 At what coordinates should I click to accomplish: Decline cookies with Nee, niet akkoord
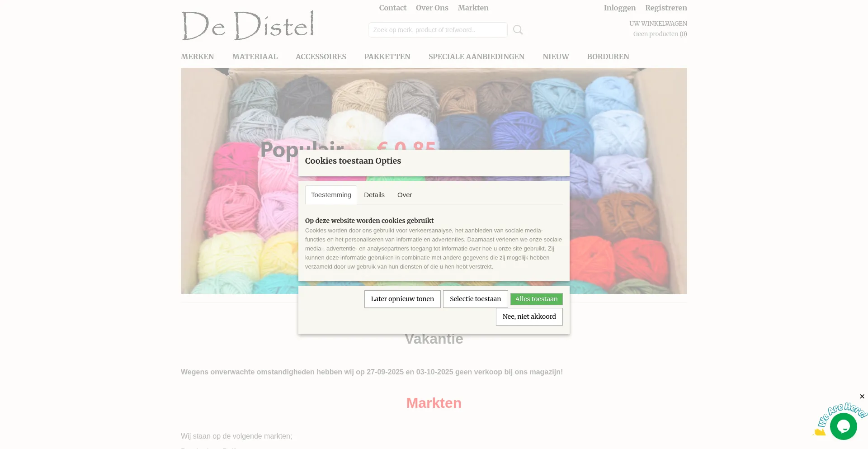coord(529,317)
